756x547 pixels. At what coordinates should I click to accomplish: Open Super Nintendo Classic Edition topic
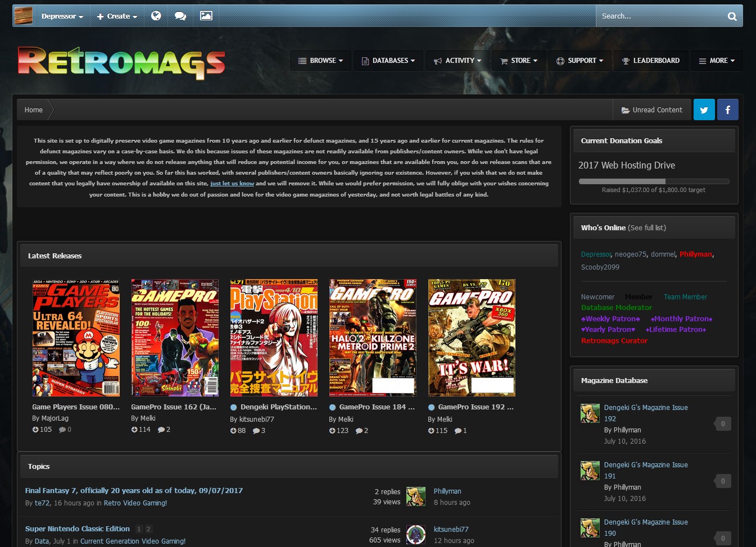tap(78, 529)
